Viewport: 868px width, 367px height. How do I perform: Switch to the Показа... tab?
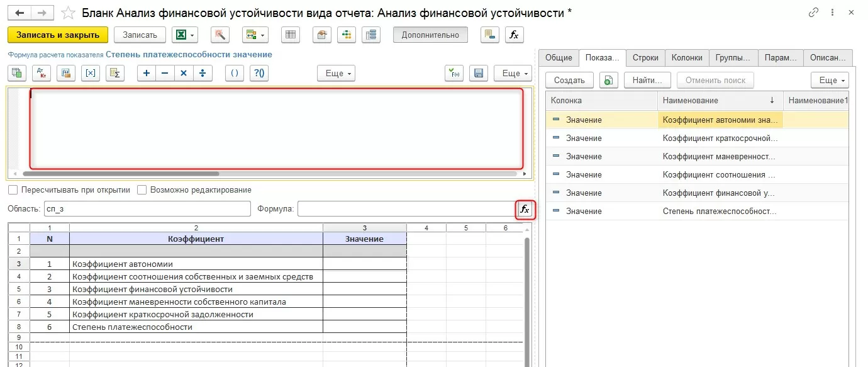point(602,57)
